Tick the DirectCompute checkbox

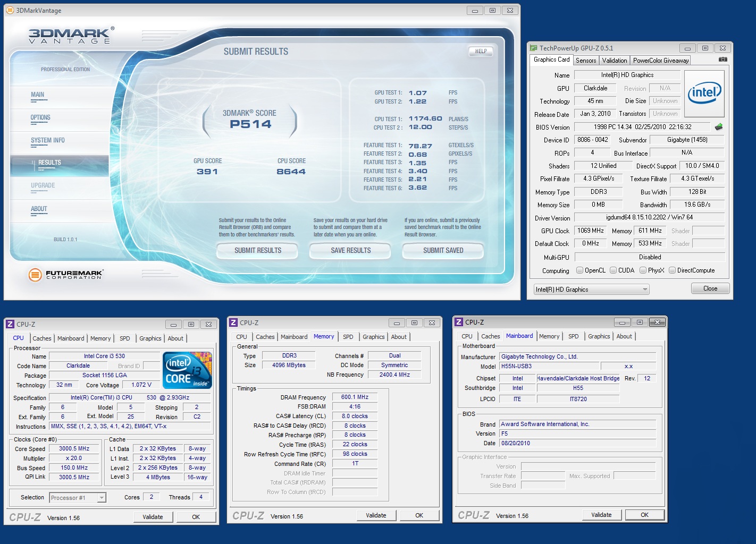click(673, 270)
